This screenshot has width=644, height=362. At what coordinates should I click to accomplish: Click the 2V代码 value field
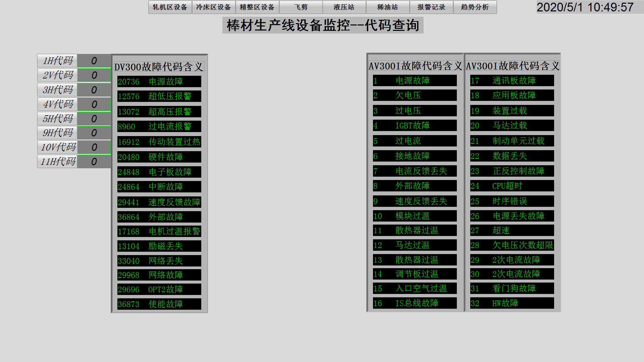coord(94,75)
